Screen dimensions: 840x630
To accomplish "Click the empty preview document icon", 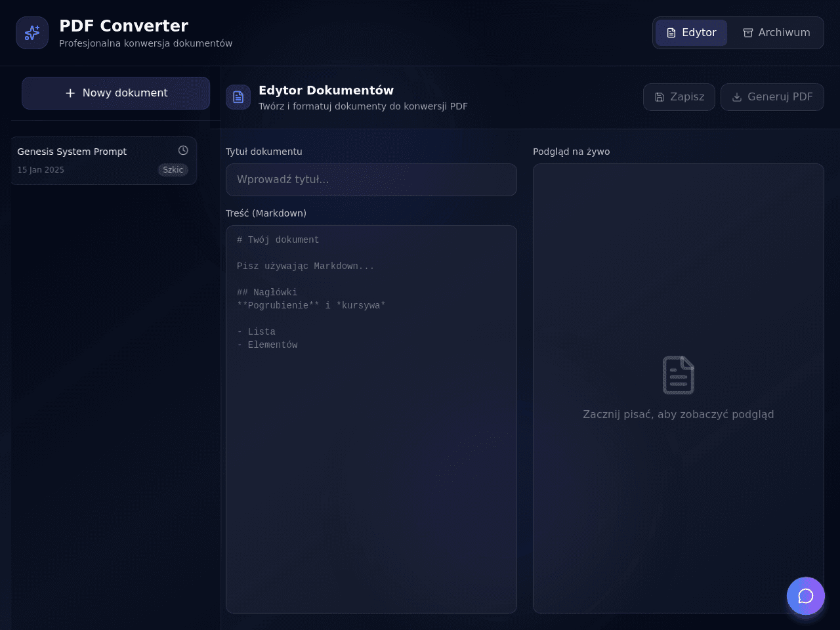I will 679,375.
